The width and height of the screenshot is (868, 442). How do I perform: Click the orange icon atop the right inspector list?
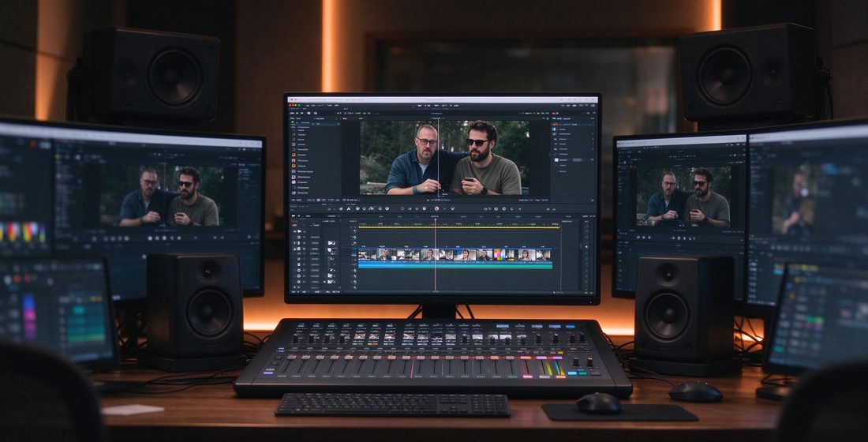coord(556,124)
